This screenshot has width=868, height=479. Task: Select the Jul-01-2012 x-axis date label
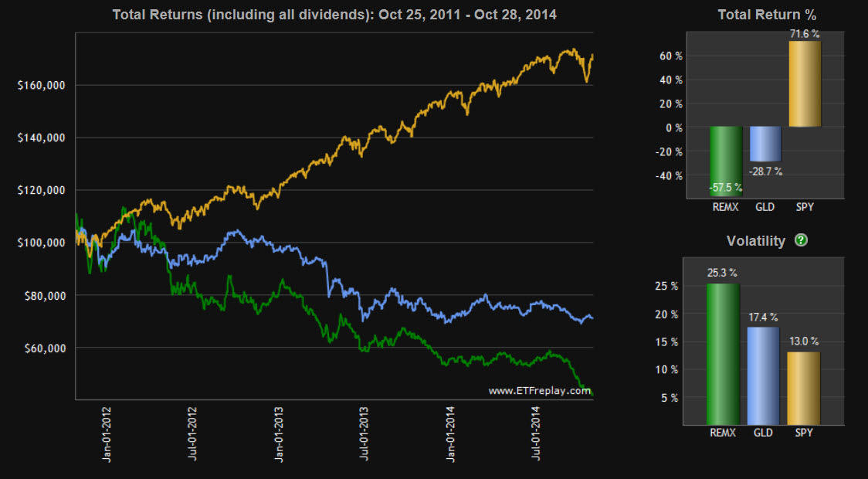click(x=192, y=435)
